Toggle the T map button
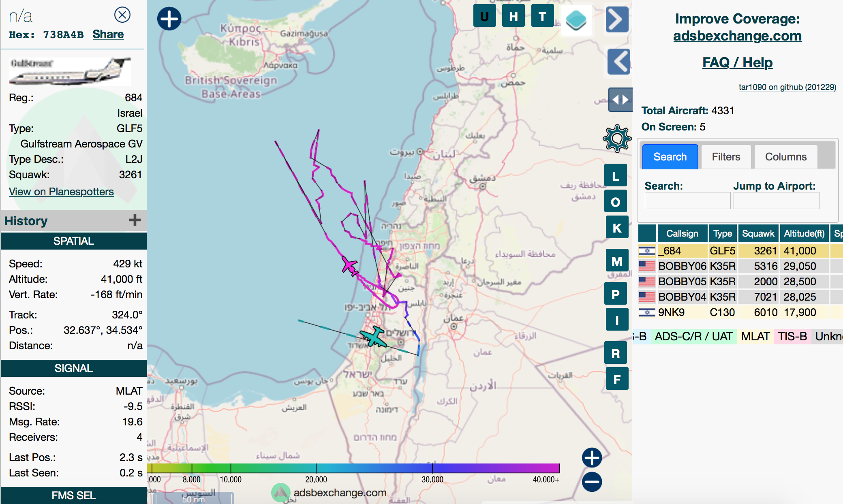The height and width of the screenshot is (504, 843). (542, 16)
